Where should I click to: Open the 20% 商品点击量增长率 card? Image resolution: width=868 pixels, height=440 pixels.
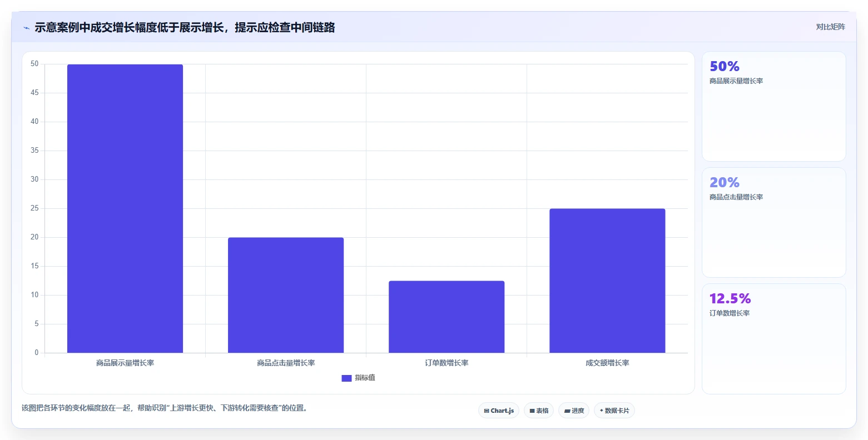(x=773, y=222)
